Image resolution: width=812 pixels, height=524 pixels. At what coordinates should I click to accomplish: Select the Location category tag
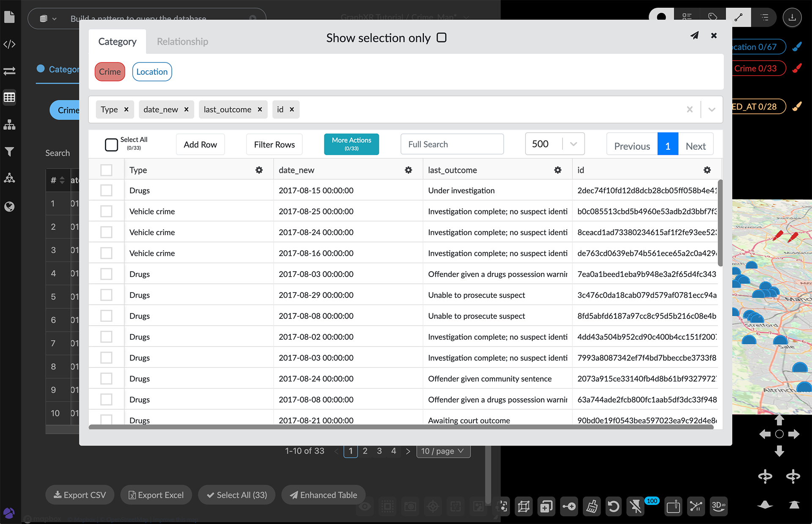(152, 72)
